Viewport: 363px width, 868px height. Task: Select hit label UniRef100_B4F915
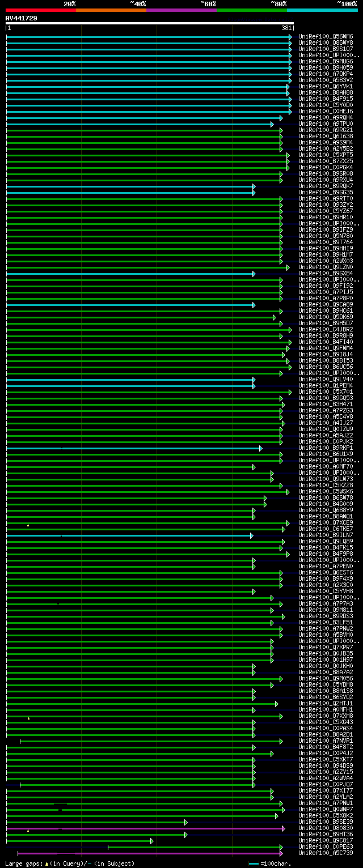[x=326, y=99]
